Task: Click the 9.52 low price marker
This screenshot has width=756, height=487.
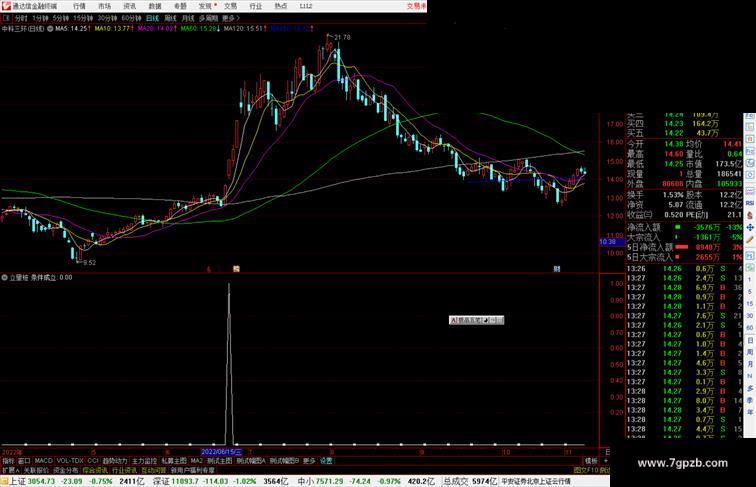Action: point(89,263)
